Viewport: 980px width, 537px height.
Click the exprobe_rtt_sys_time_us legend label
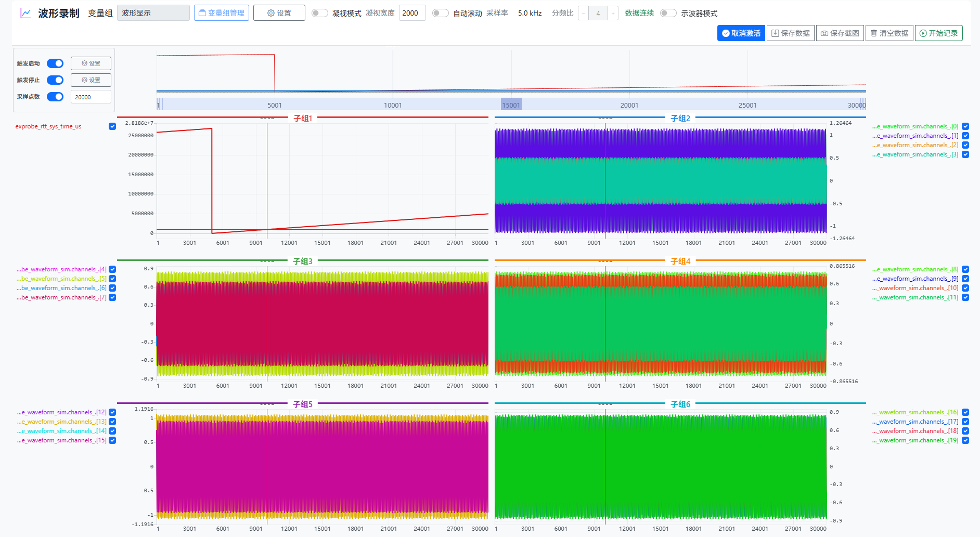click(x=48, y=126)
